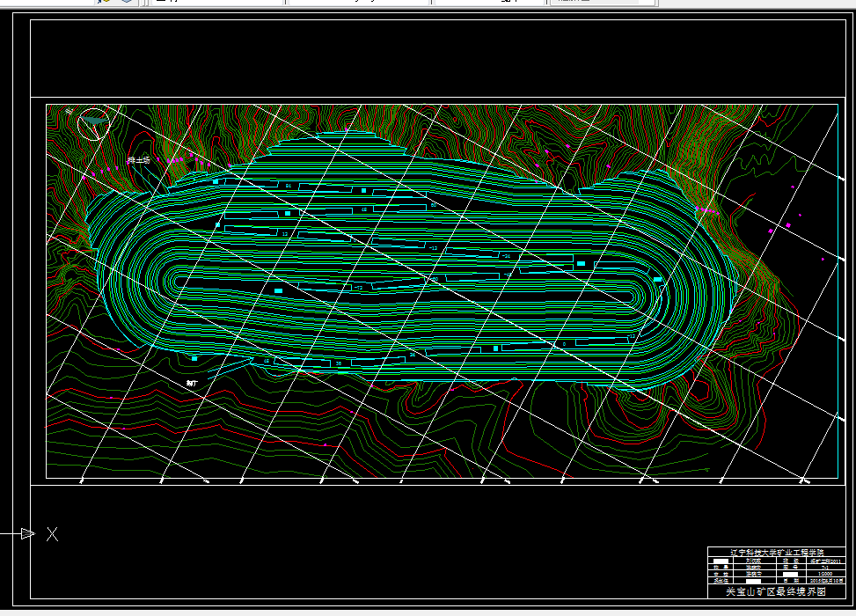The height and width of the screenshot is (616, 856).
Task: Select the bench elevation label 54
Action: tap(289, 186)
